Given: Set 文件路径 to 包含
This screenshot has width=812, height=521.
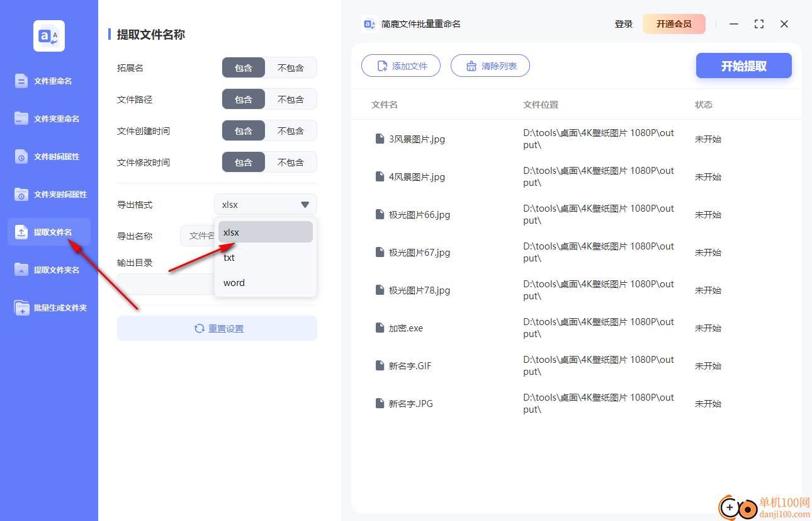Looking at the screenshot, I should tap(244, 100).
